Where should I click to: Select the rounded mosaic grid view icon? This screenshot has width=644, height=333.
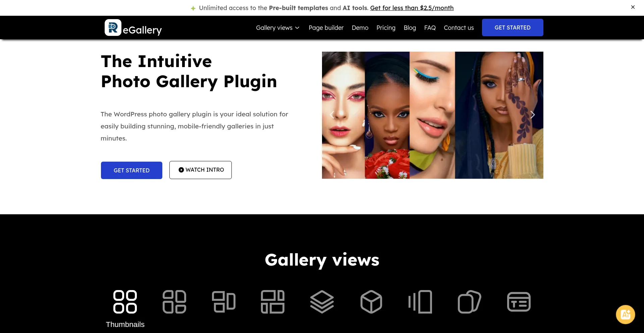click(174, 302)
